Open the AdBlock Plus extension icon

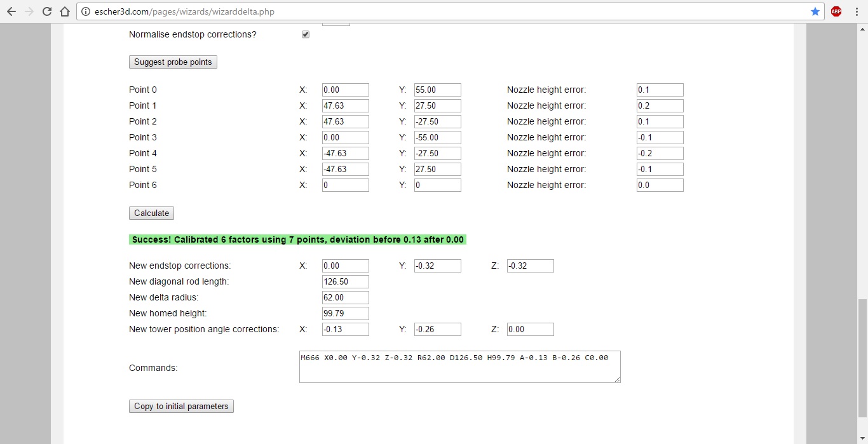(836, 11)
